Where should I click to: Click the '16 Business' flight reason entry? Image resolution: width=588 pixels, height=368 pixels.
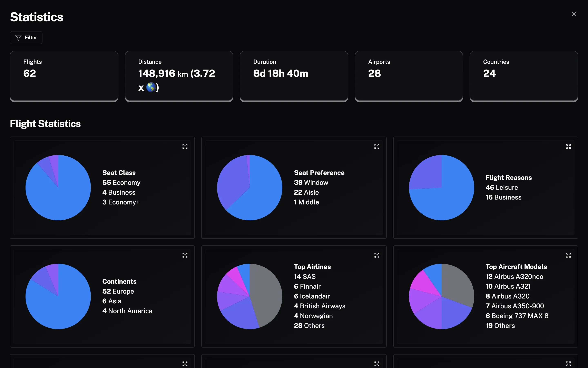(x=503, y=197)
